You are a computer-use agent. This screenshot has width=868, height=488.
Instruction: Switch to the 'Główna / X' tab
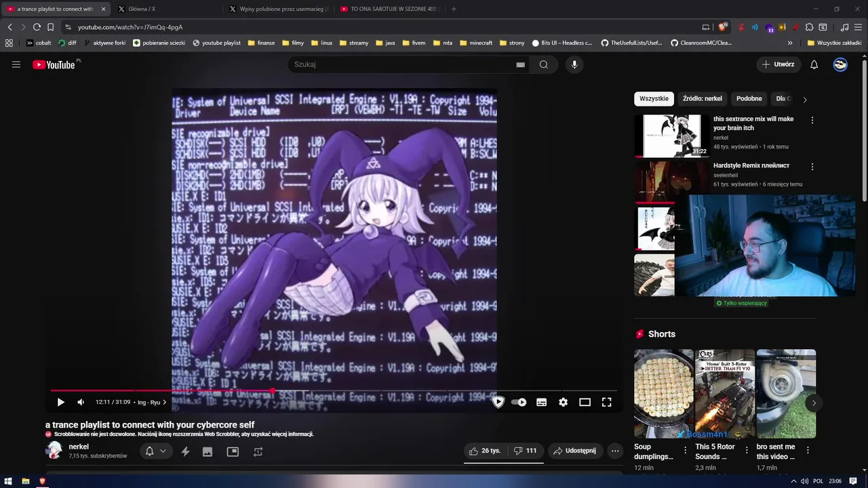[x=166, y=9]
